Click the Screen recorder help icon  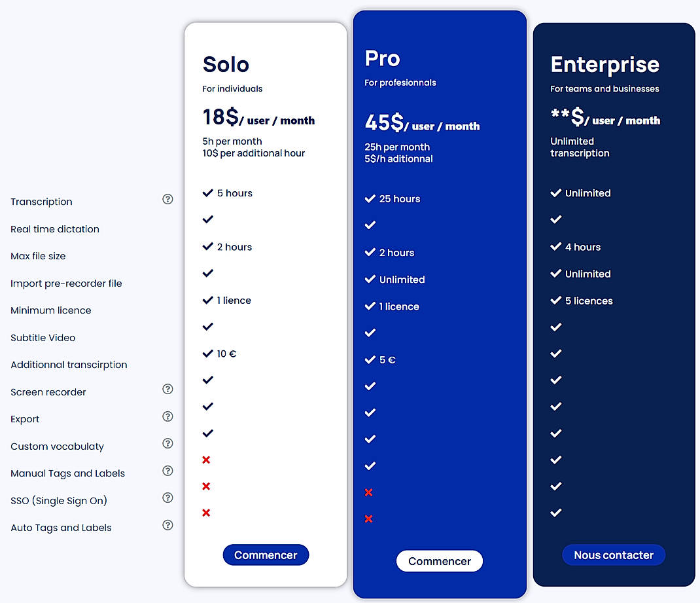167,389
